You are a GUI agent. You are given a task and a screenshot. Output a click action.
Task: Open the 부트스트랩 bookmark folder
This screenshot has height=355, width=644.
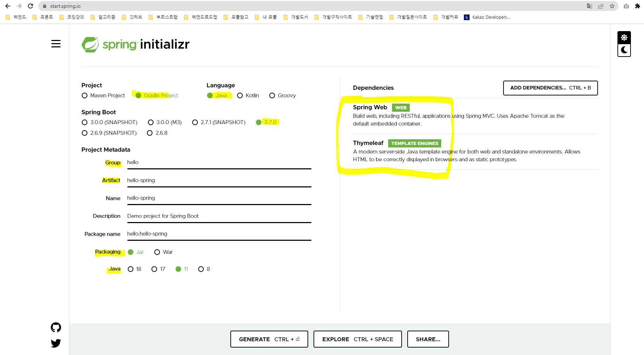pyautogui.click(x=163, y=17)
